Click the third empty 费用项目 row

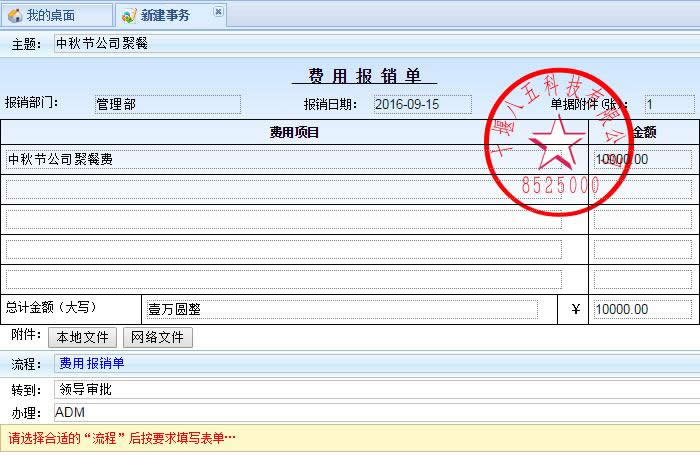[283, 220]
